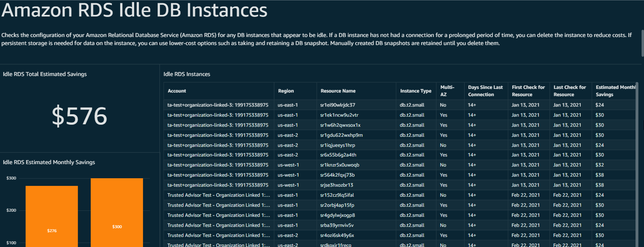644x247 pixels.
Task: Select resource name sr1gdu622wxhp9m
Action: tap(341, 135)
